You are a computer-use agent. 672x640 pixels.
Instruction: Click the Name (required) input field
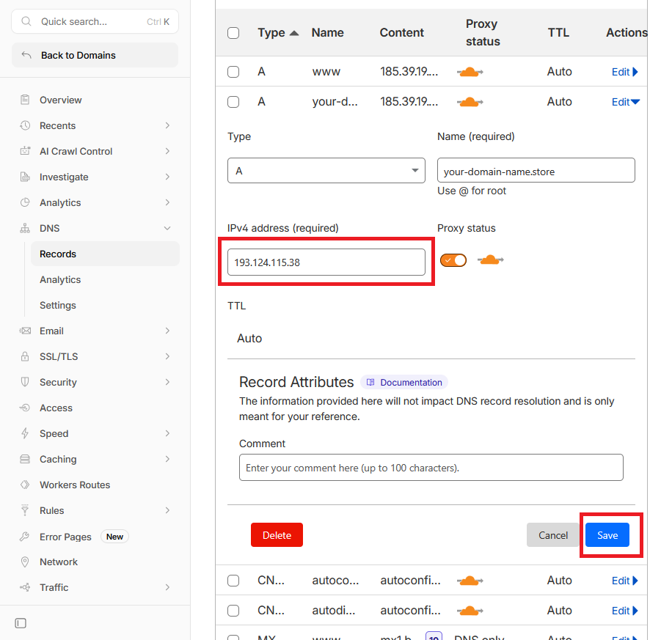[536, 171]
